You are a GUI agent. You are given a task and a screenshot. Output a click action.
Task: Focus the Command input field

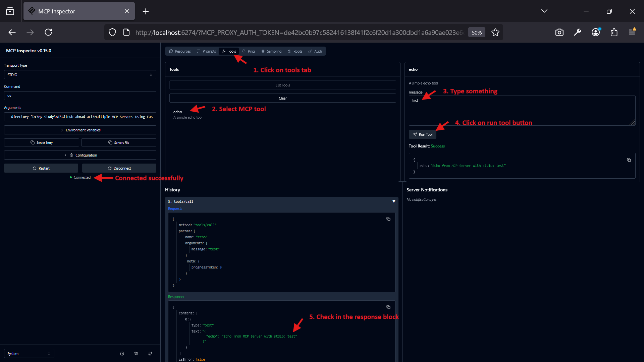[80, 96]
